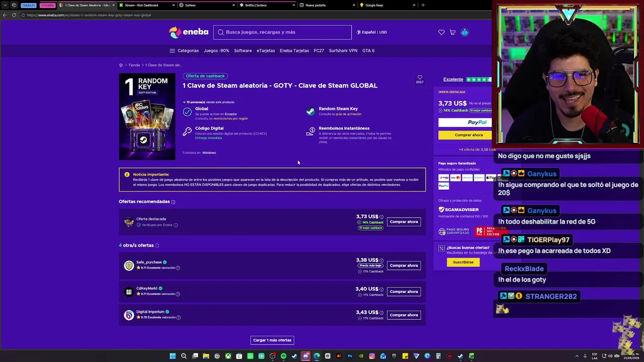
Task: Switch to the Google Keep tab
Action: point(387,5)
